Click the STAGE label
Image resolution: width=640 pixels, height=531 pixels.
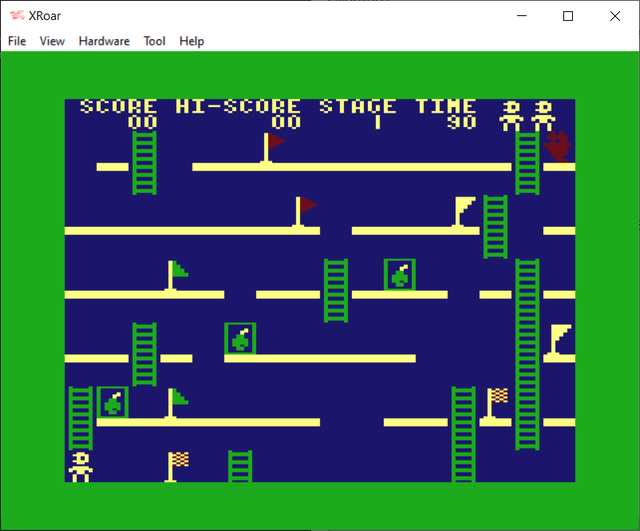point(358,107)
